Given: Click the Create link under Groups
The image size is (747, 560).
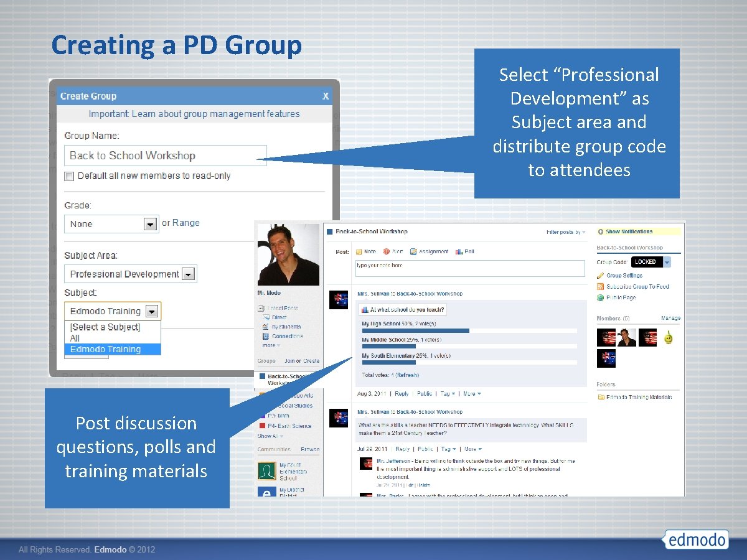Looking at the screenshot, I should [311, 361].
